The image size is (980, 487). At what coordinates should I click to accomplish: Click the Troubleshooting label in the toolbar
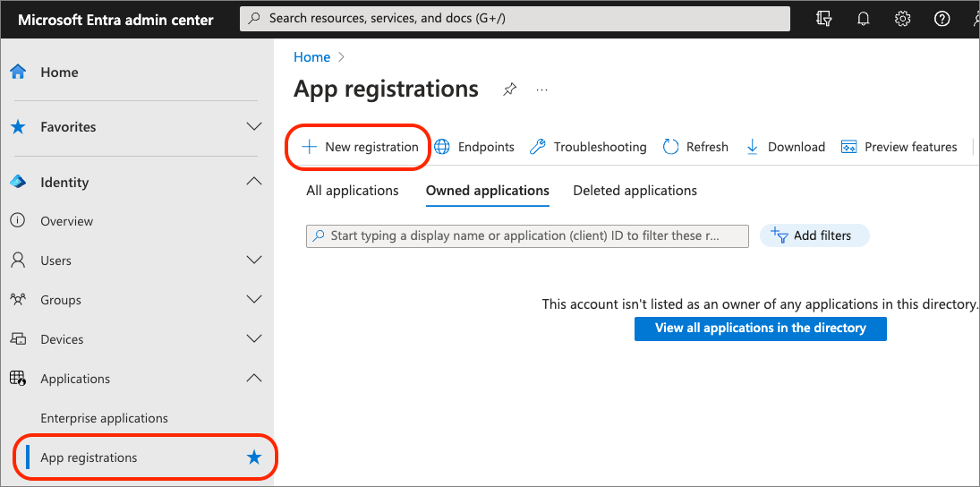click(600, 147)
